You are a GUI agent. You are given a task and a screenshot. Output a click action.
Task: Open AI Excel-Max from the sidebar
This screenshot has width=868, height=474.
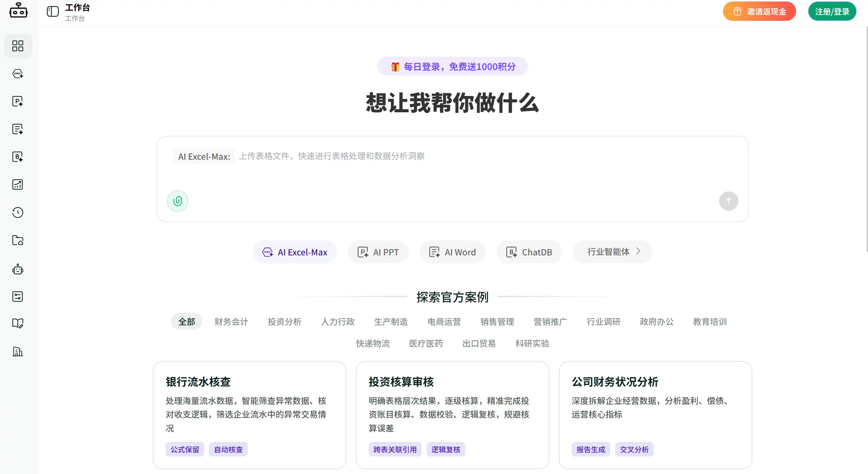(x=18, y=74)
